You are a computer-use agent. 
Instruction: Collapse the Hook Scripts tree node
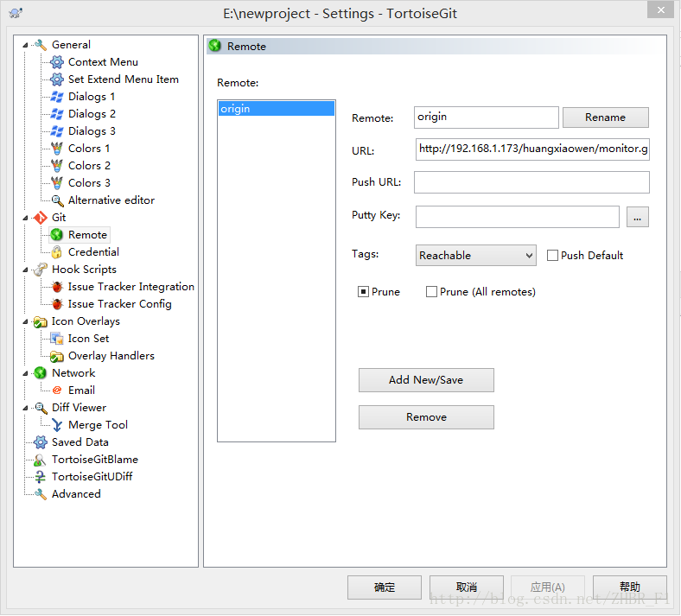(25, 270)
